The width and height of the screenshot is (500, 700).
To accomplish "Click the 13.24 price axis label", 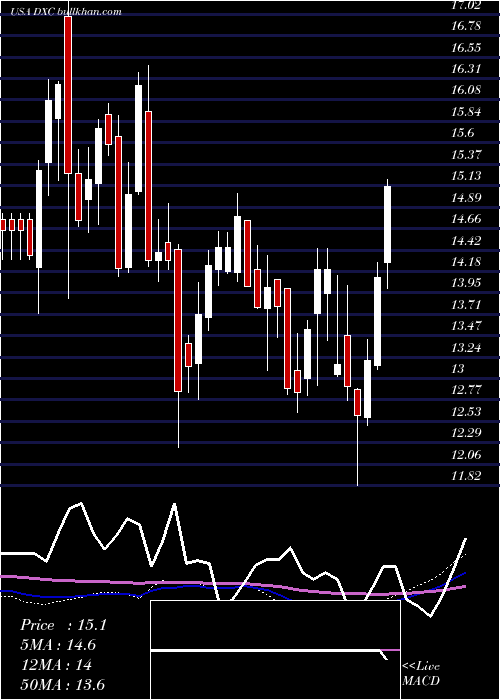I will 466,347.
